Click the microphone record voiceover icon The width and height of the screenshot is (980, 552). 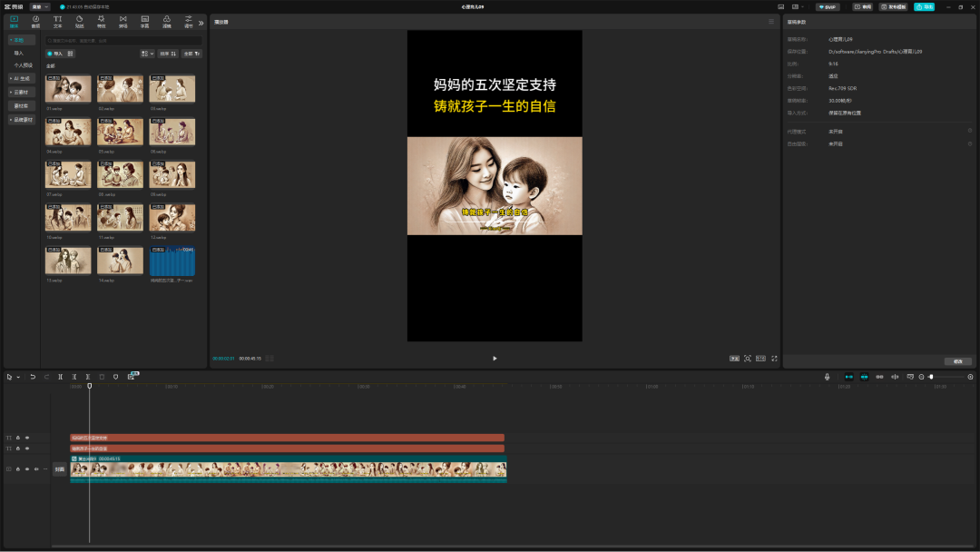pos(827,377)
